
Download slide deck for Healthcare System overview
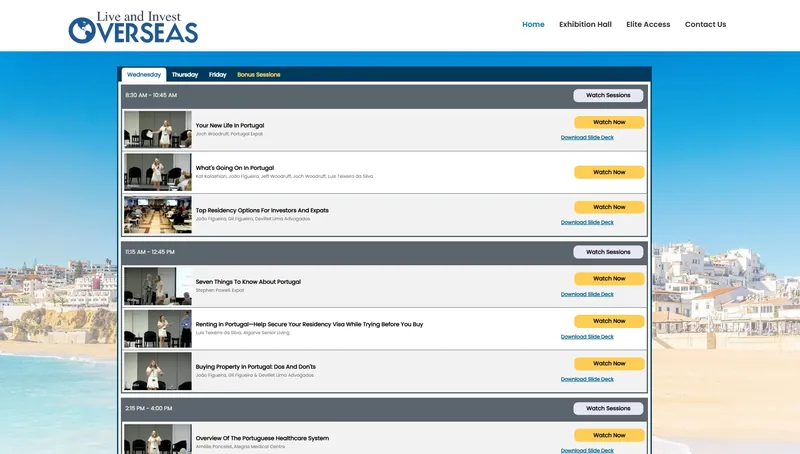pyautogui.click(x=587, y=450)
